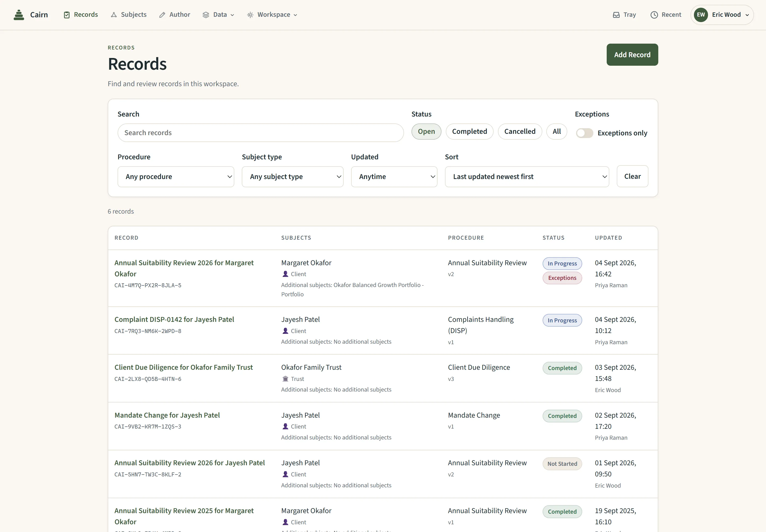This screenshot has height=532, width=766.
Task: Open Annual Suitability Review 2025 for Margaret Okafor
Action: 184,516
